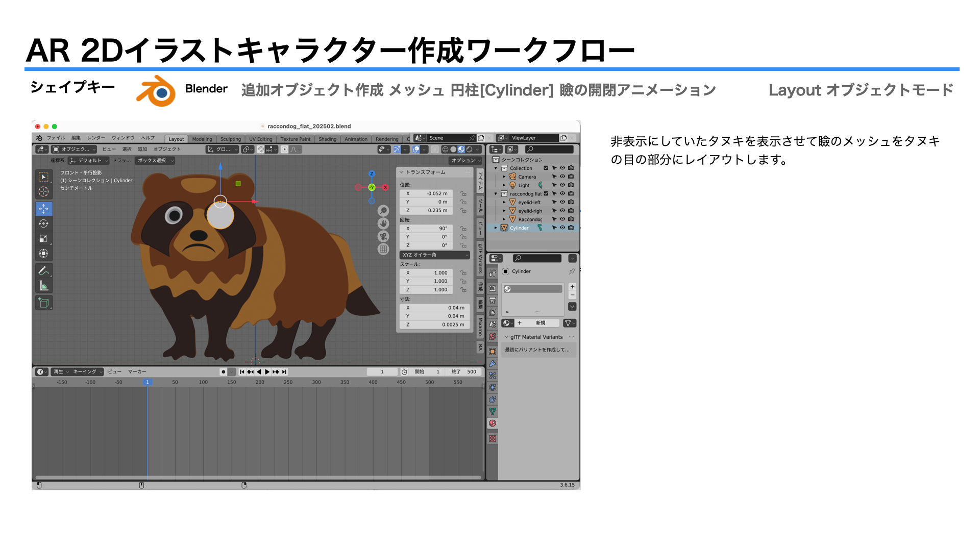Image resolution: width=980 pixels, height=551 pixels.
Task: Open the オプション options dropdown
Action: tap(465, 161)
